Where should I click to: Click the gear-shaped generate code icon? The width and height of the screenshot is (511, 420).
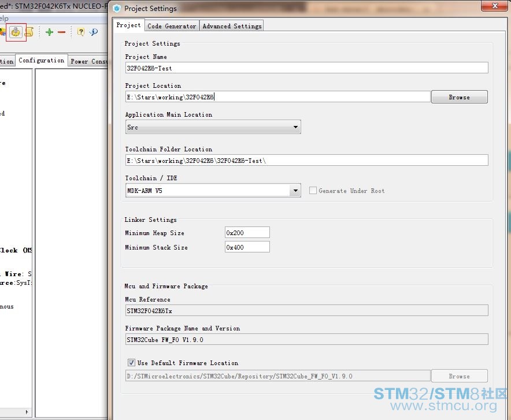[16, 32]
